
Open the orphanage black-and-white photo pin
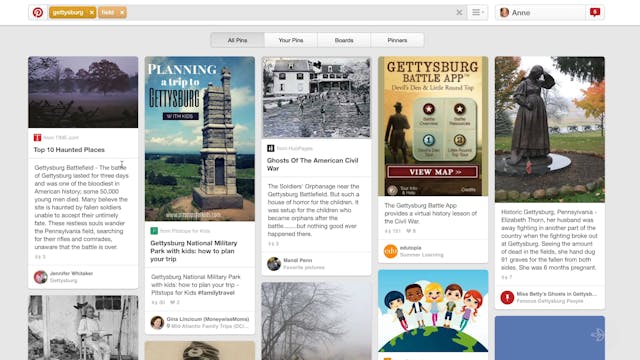click(x=316, y=97)
